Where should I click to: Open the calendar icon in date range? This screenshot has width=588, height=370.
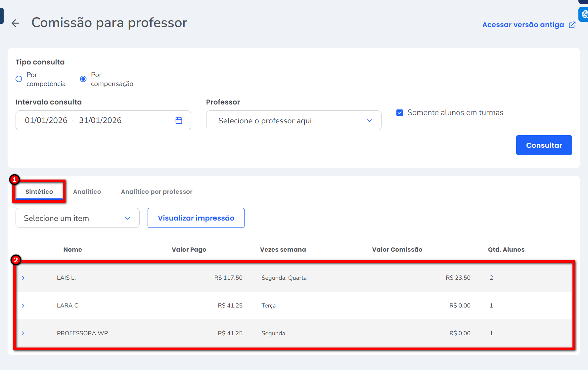coord(179,120)
